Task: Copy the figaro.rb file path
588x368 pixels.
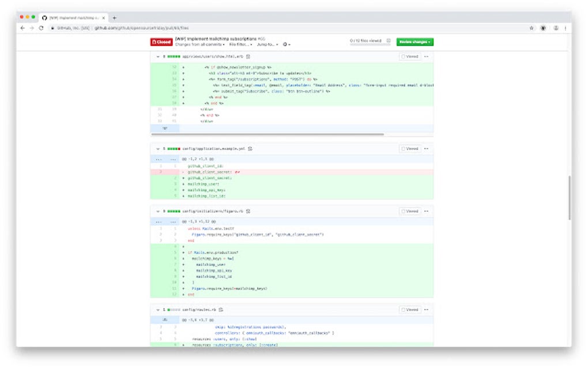Action: (247, 211)
